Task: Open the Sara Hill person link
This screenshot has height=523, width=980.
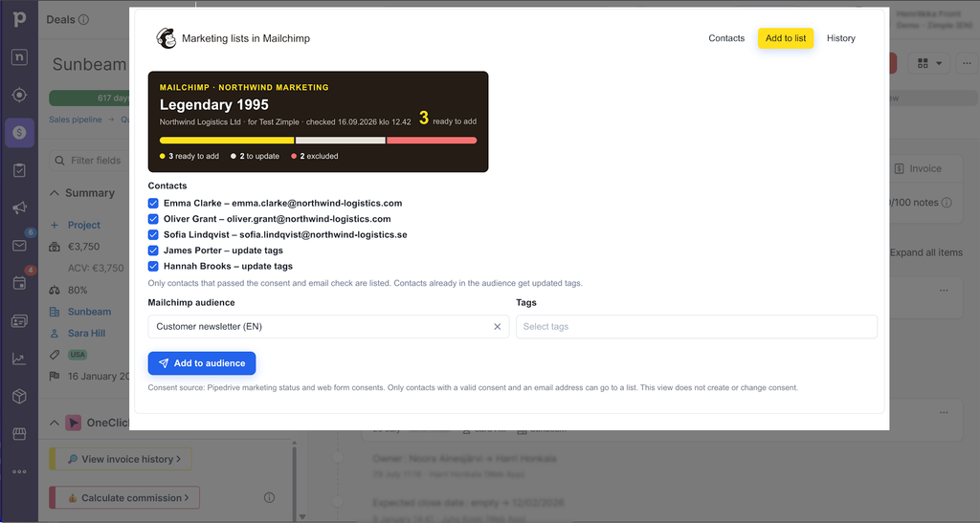Action: pos(86,334)
